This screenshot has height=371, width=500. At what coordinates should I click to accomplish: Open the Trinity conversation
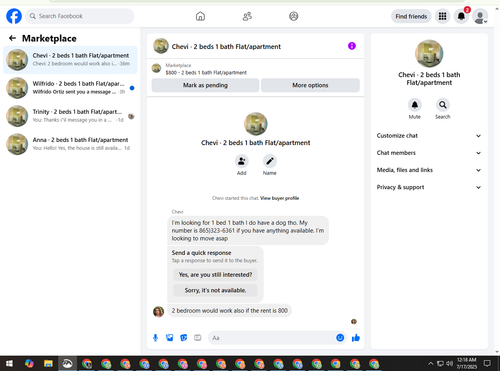tap(70, 116)
